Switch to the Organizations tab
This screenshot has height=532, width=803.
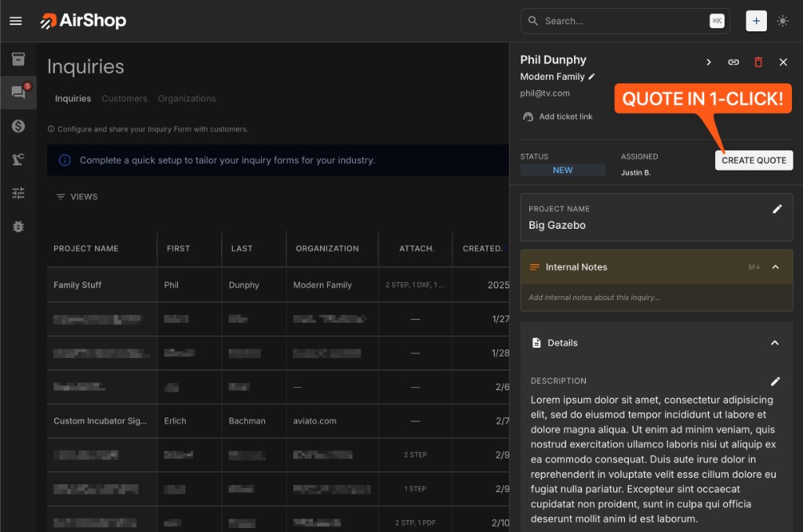pyautogui.click(x=187, y=98)
